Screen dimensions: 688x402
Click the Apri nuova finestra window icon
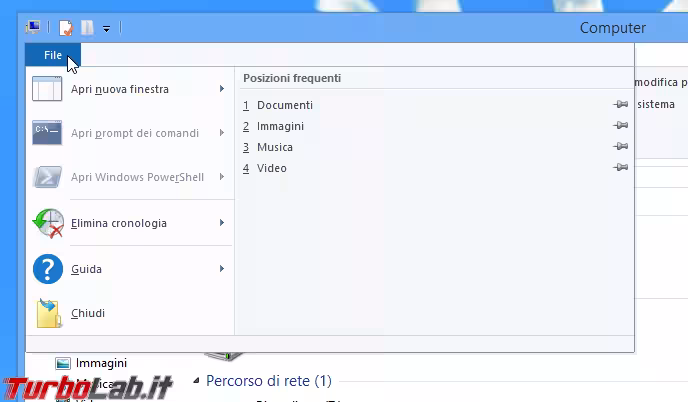point(48,89)
